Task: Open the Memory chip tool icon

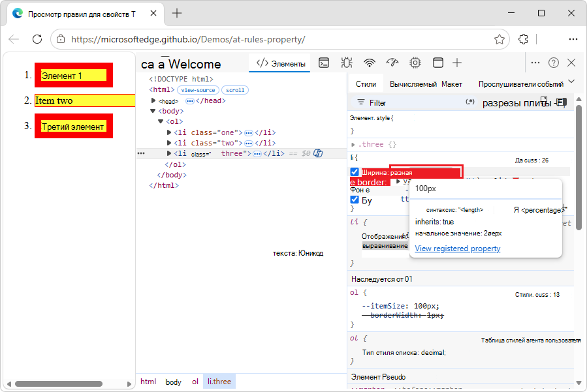Action: click(415, 63)
